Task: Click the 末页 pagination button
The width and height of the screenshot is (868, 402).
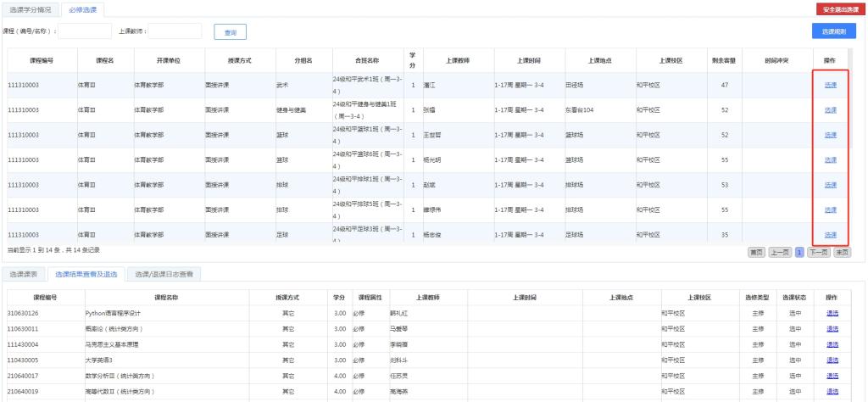Action: click(842, 253)
